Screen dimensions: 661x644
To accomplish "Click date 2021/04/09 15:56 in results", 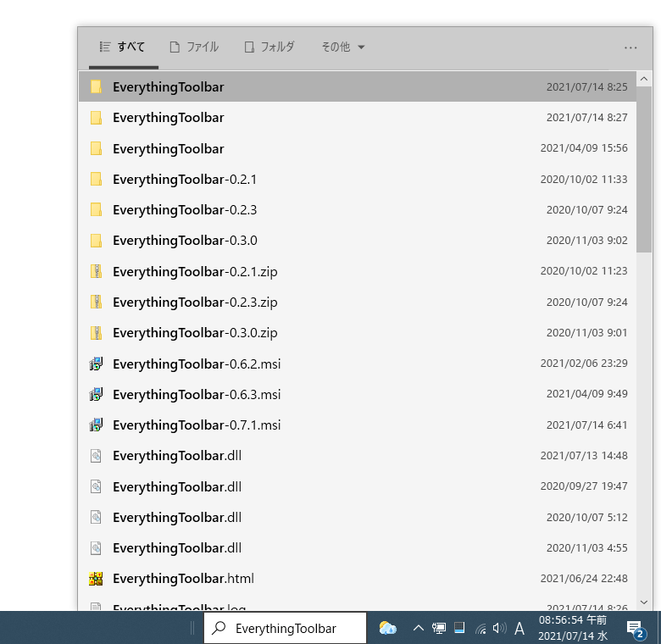I will coord(584,148).
